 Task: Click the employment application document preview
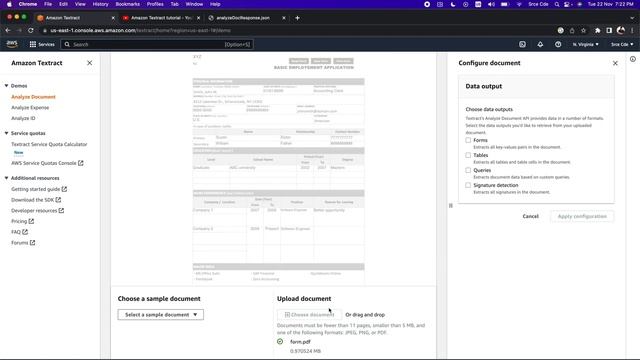point(278,168)
